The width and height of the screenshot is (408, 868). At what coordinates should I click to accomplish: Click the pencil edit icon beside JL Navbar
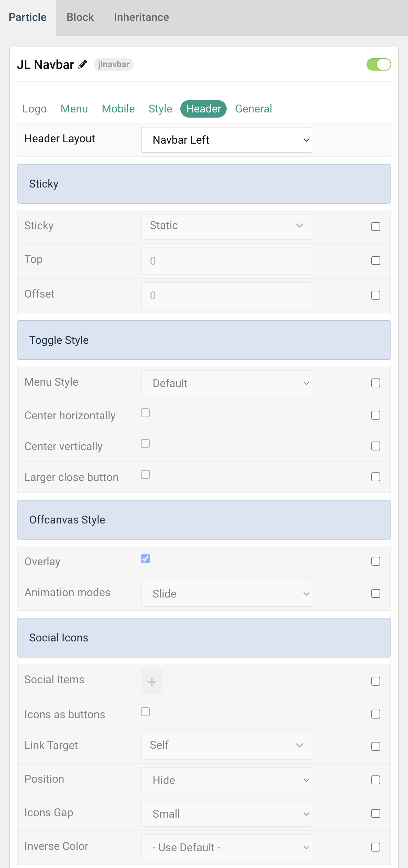[83, 64]
